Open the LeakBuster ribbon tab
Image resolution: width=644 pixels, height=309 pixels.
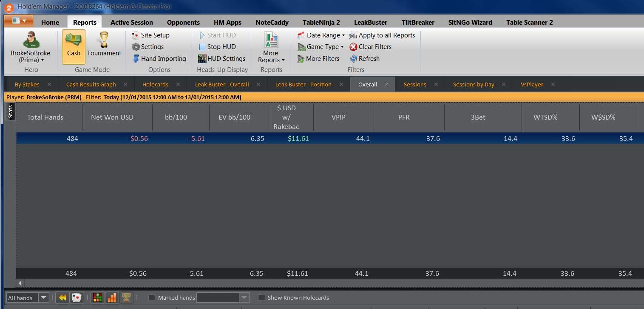pyautogui.click(x=371, y=22)
